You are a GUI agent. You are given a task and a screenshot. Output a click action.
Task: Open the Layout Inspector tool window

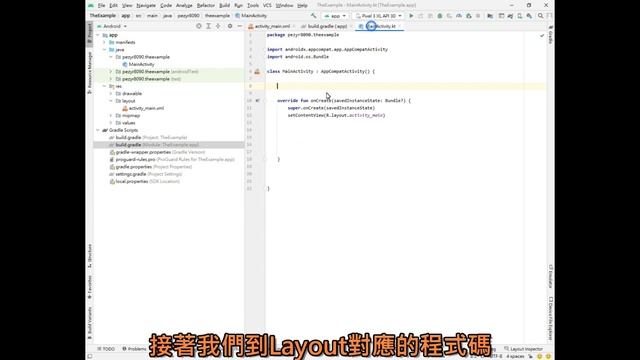523,349
